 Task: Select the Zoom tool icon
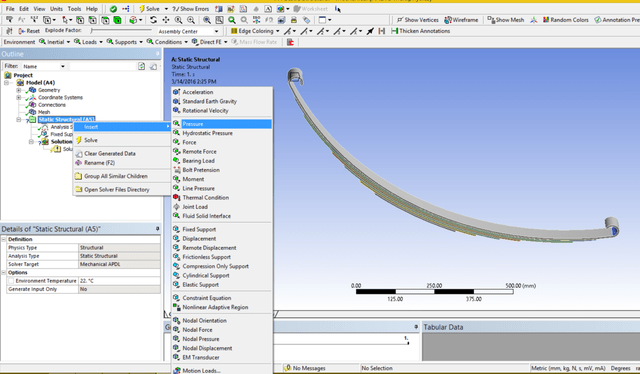coord(178,20)
